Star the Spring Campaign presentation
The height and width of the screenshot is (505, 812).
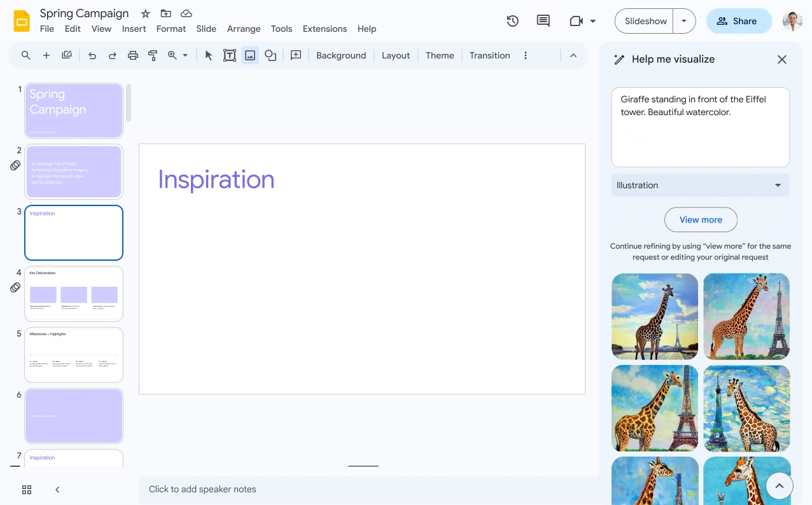(145, 13)
